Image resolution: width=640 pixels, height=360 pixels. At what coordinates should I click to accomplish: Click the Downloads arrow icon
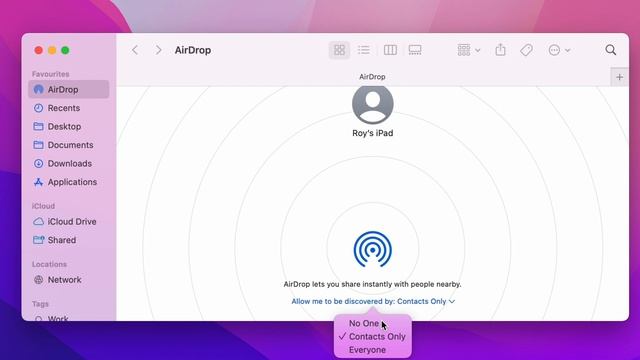tap(38, 163)
